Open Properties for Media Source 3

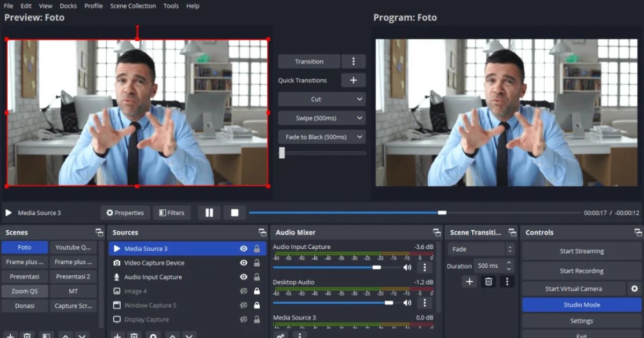[x=125, y=212]
